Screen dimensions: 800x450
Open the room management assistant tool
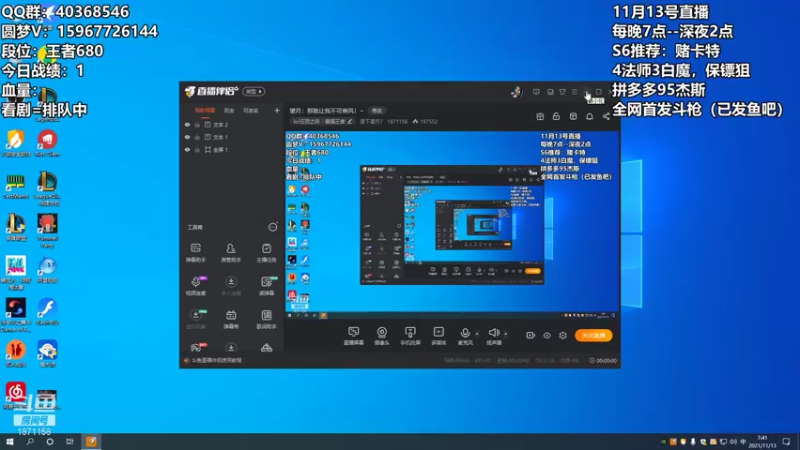click(231, 253)
